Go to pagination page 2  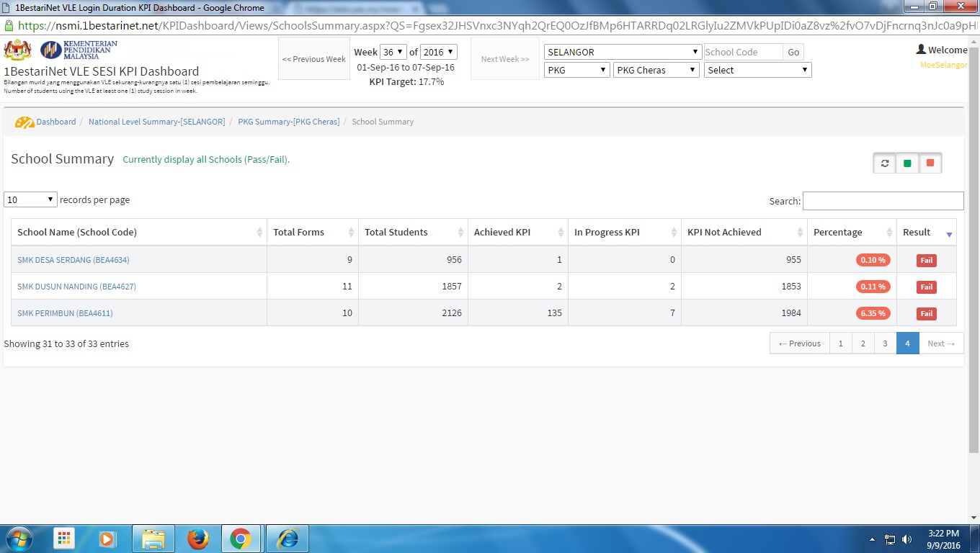(x=863, y=343)
